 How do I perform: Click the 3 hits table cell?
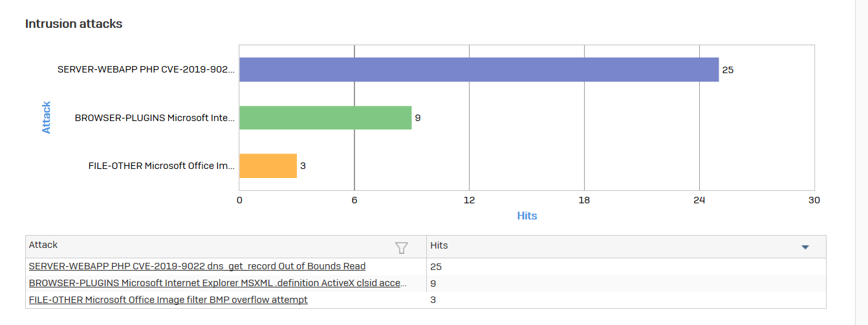(433, 300)
